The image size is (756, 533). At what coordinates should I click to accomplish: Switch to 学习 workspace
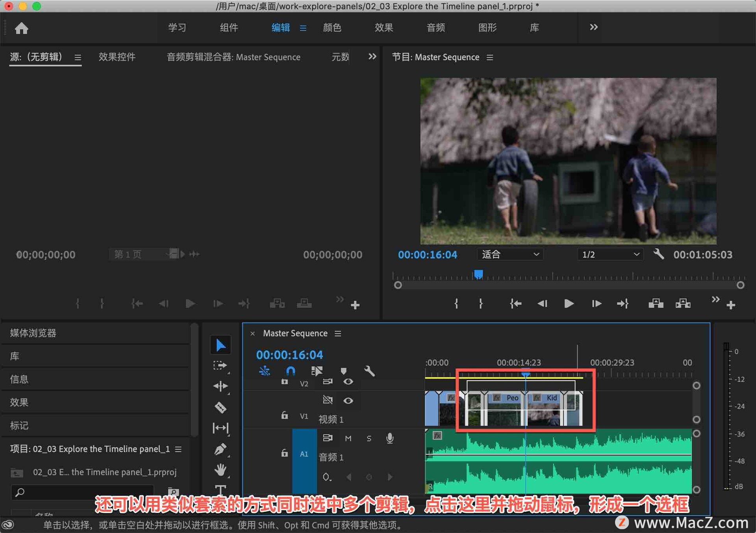[177, 28]
